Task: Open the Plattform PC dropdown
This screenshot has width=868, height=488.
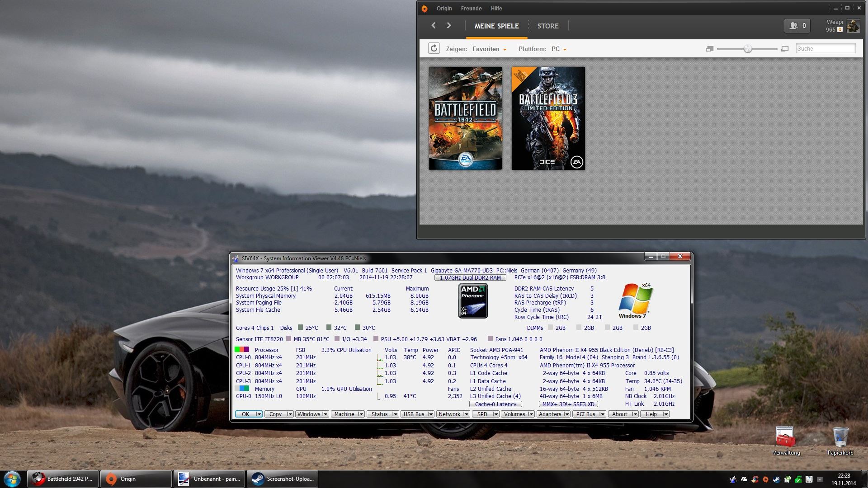Action: click(559, 49)
